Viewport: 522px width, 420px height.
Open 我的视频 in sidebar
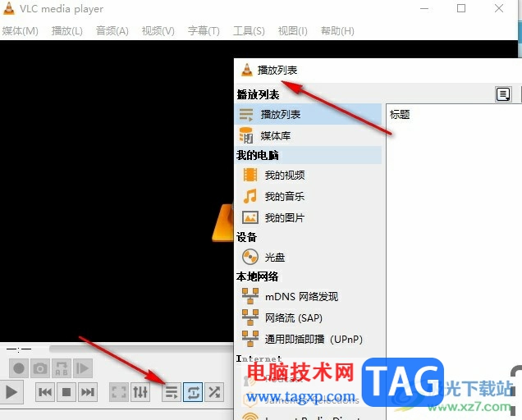309,175
